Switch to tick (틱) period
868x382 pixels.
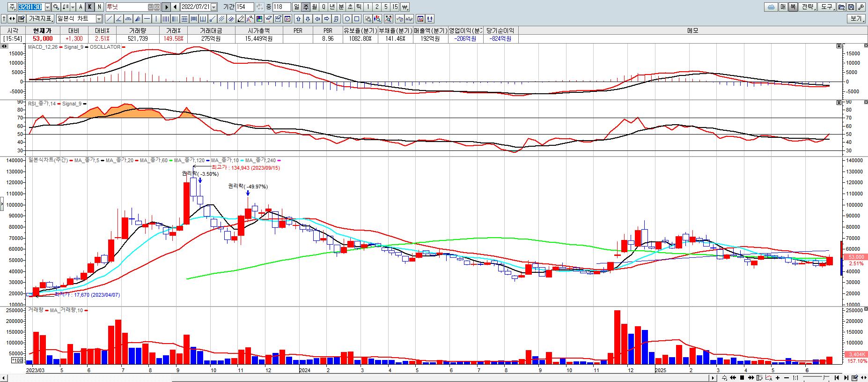pyautogui.click(x=359, y=7)
